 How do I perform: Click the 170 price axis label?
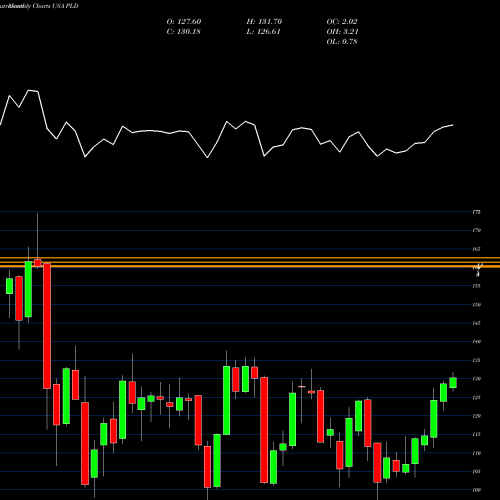click(x=477, y=230)
